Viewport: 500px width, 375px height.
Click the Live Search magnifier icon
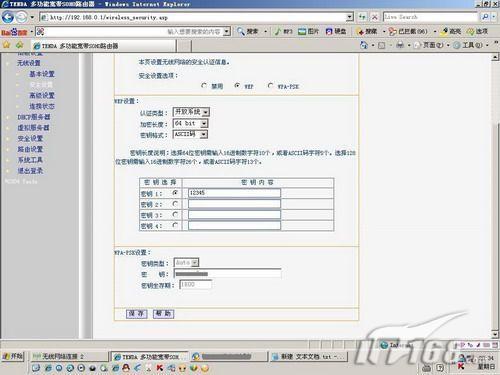tap(485, 17)
